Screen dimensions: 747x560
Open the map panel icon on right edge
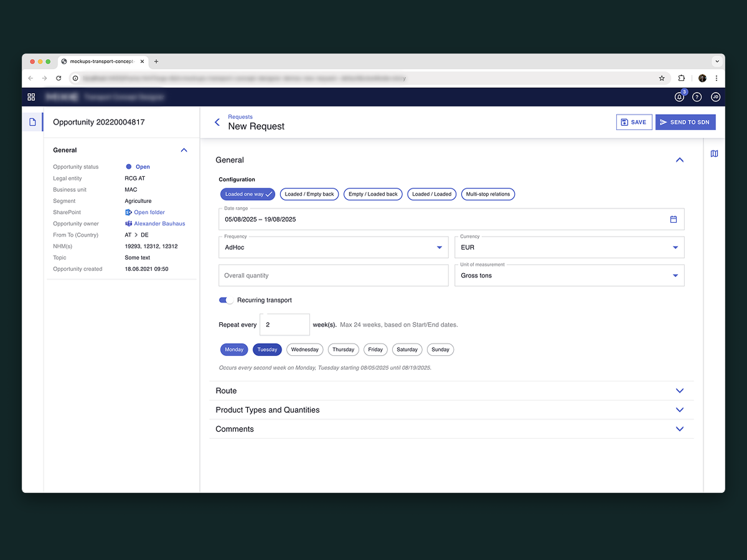point(714,153)
